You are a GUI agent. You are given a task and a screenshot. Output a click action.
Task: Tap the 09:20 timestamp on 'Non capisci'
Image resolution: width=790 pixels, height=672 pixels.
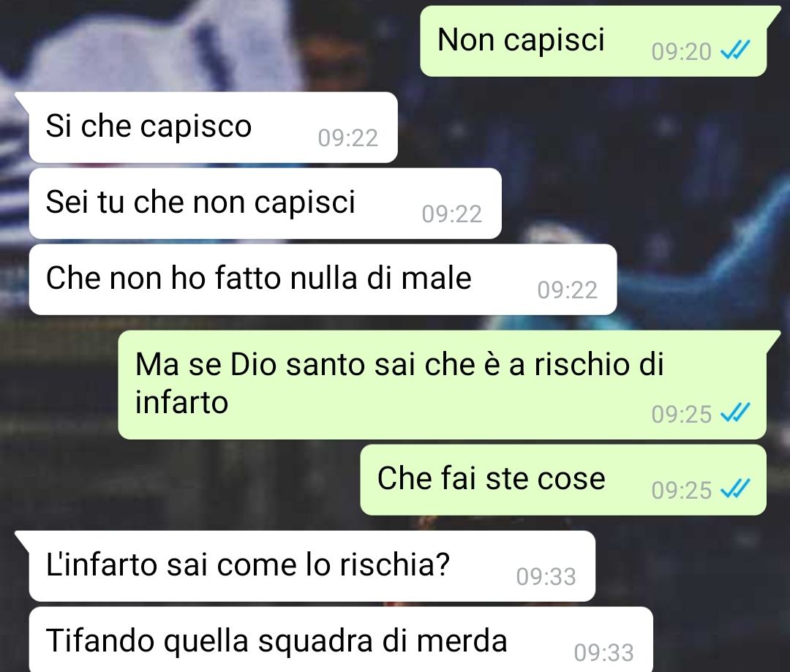tap(681, 51)
